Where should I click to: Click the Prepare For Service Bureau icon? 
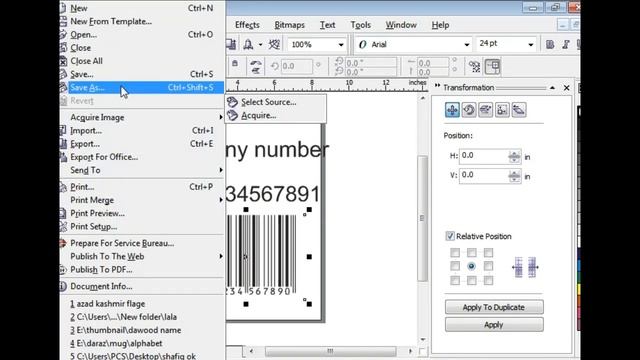pos(63,243)
